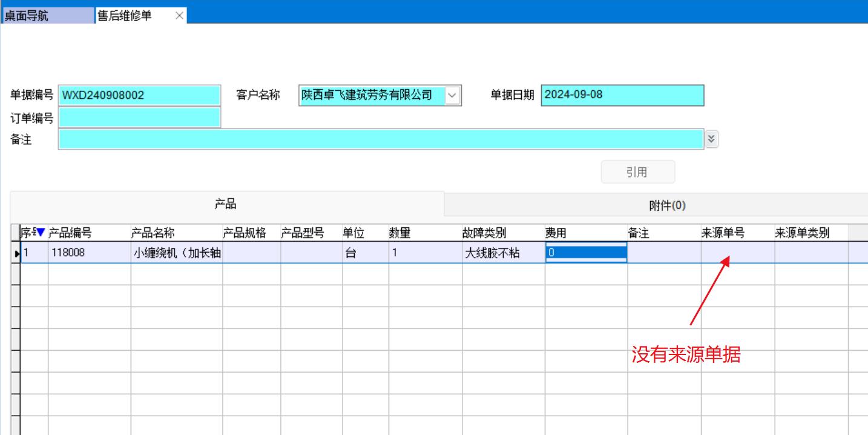Click the 单据日期 field
Viewport: 868px width, 435px height.
[622, 96]
